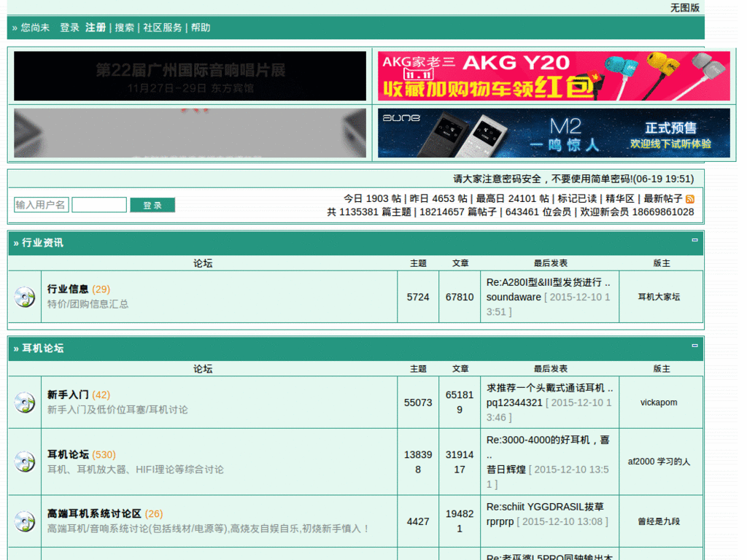Click the disc icon beside 行业信息 forum

(25, 297)
